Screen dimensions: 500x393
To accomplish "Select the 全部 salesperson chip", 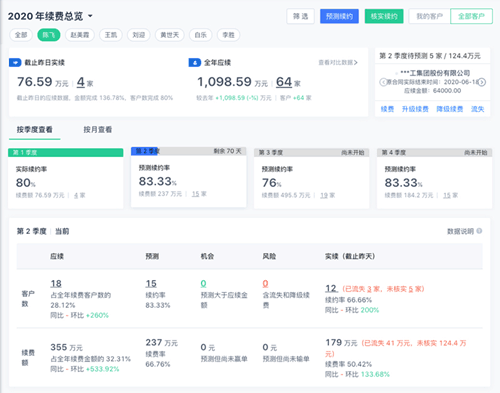I will coord(21,35).
